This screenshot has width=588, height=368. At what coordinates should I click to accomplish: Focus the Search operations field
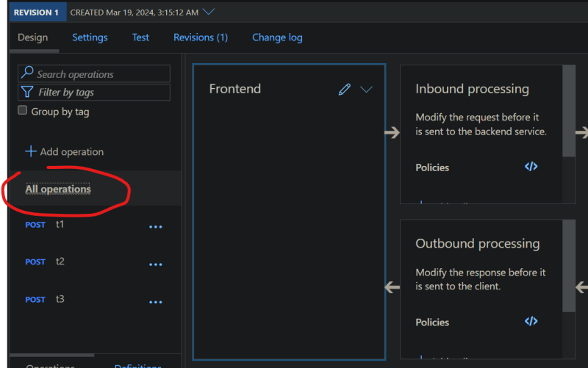(94, 73)
